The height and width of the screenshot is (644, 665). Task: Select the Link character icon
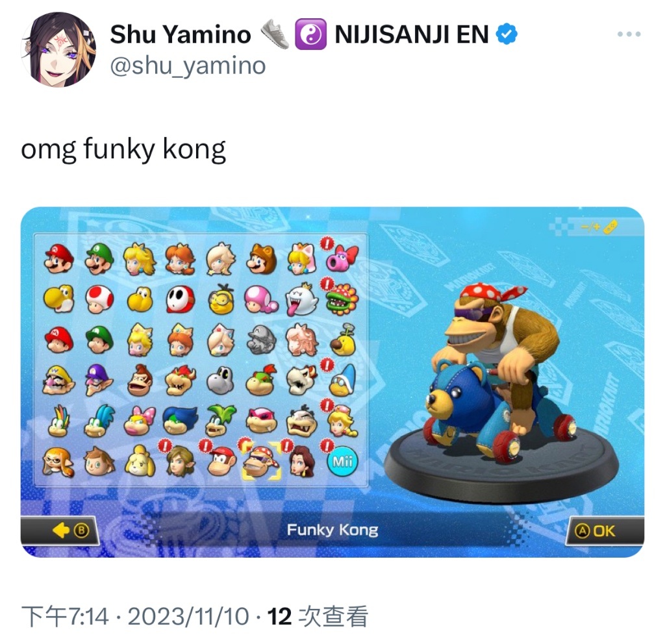coord(181,462)
